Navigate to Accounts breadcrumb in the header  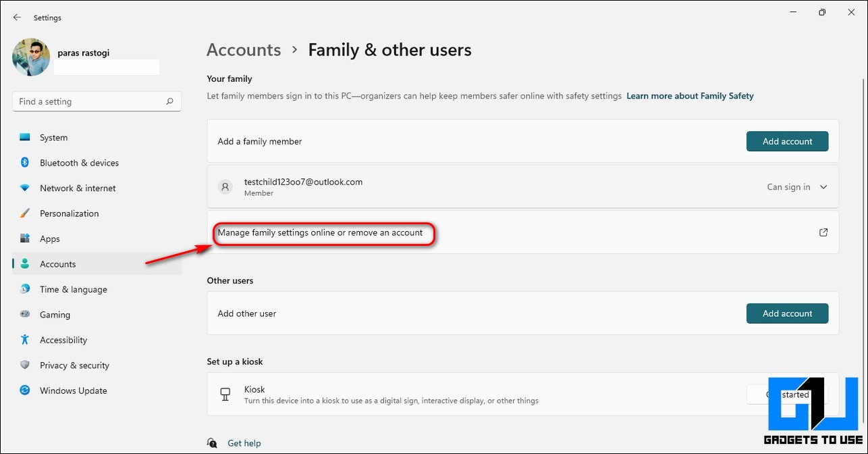tap(244, 50)
